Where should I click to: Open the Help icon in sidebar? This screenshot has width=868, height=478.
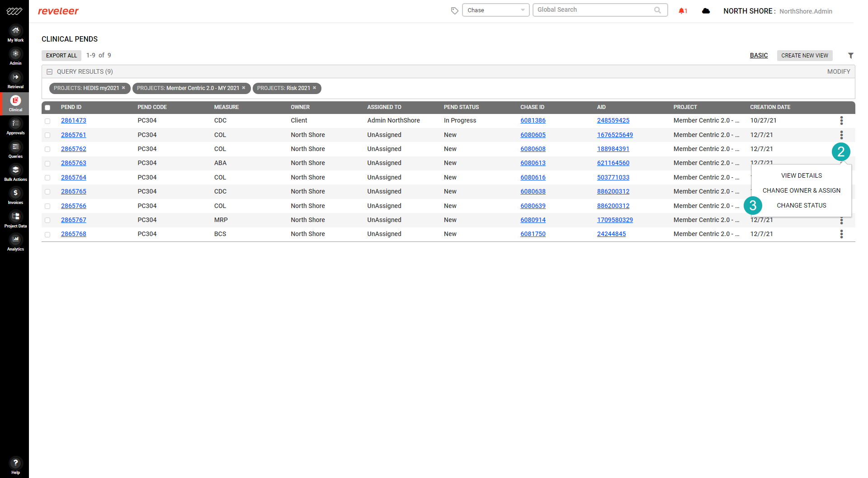(15, 466)
